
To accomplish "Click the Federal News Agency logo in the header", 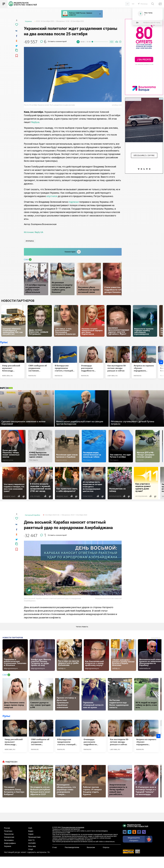I will coord(23,4).
